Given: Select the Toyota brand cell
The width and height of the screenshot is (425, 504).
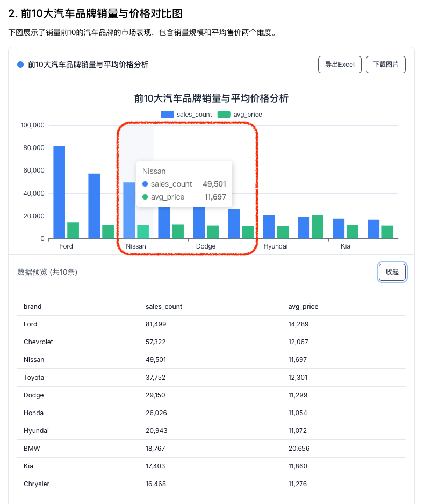Looking at the screenshot, I should [x=34, y=378].
